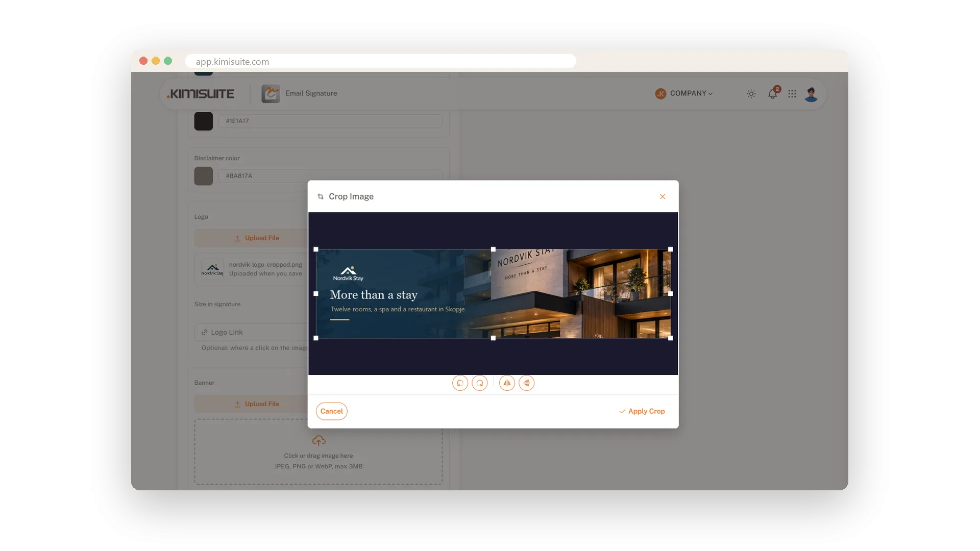The height and width of the screenshot is (551, 980).
Task: Click the Kimisuite logo in the header
Action: (x=201, y=94)
